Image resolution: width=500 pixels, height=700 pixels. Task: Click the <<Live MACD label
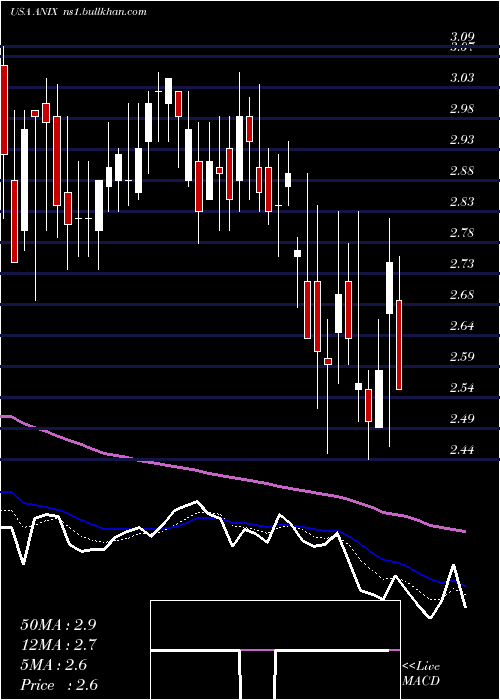(421, 673)
